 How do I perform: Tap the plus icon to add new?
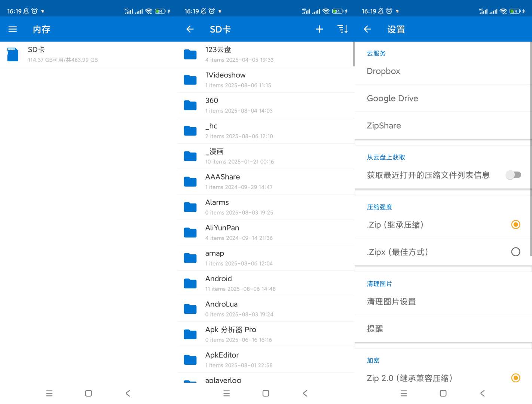pyautogui.click(x=319, y=29)
